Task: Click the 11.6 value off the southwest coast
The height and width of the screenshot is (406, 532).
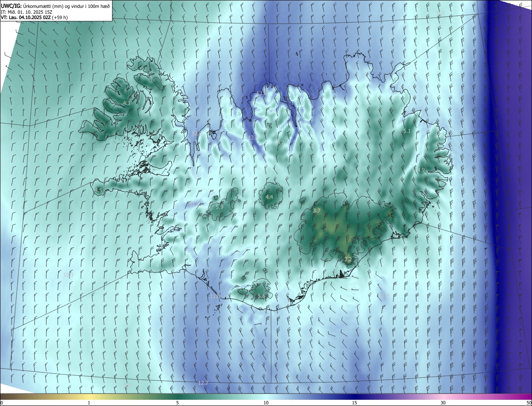Action: (x=215, y=296)
